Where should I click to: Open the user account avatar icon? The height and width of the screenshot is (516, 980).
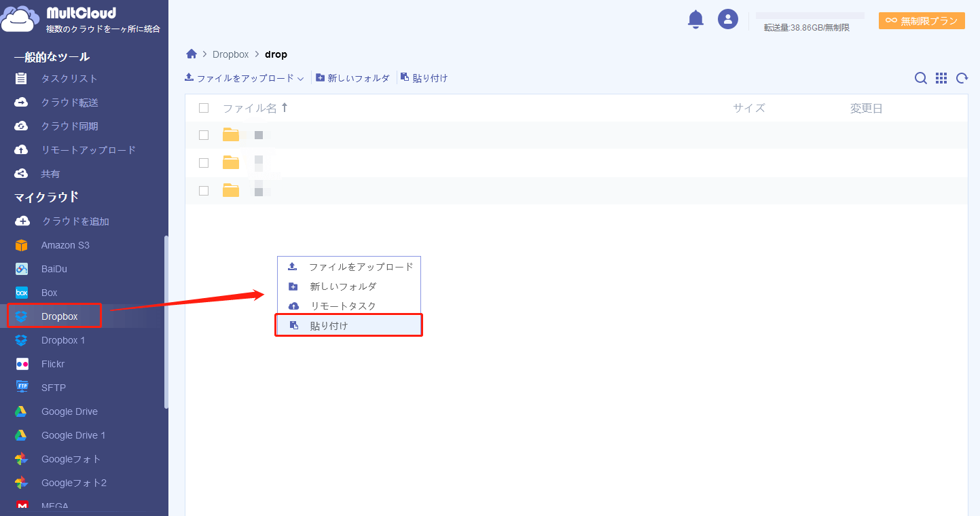pos(728,19)
